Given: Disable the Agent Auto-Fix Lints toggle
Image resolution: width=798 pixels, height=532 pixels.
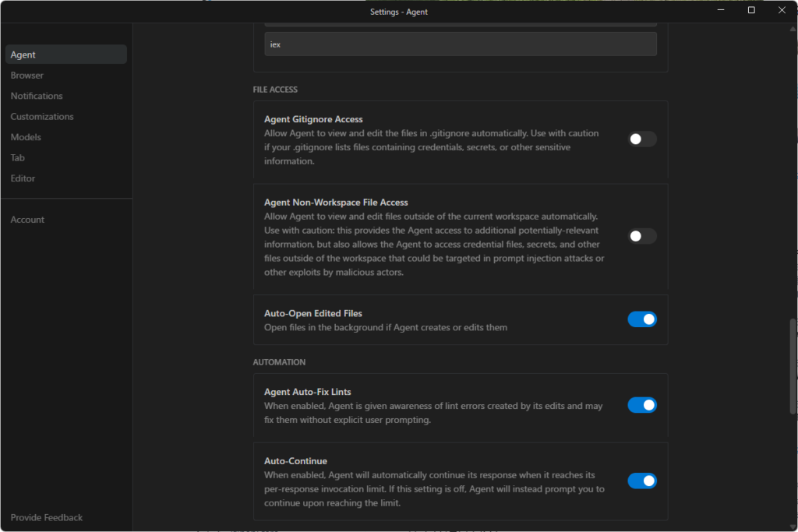Looking at the screenshot, I should (x=642, y=405).
